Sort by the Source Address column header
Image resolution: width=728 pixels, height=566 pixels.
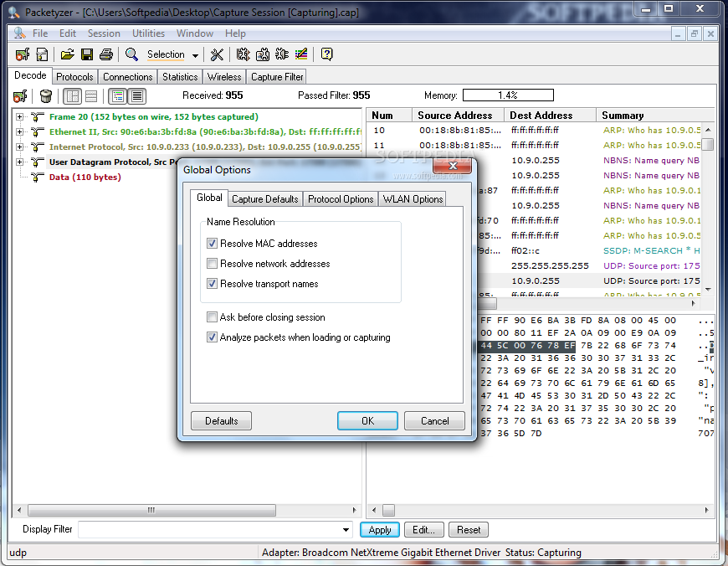tap(458, 116)
